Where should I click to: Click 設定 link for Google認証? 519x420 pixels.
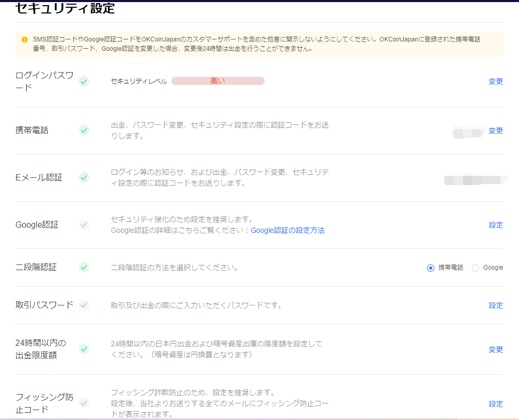pyautogui.click(x=496, y=225)
